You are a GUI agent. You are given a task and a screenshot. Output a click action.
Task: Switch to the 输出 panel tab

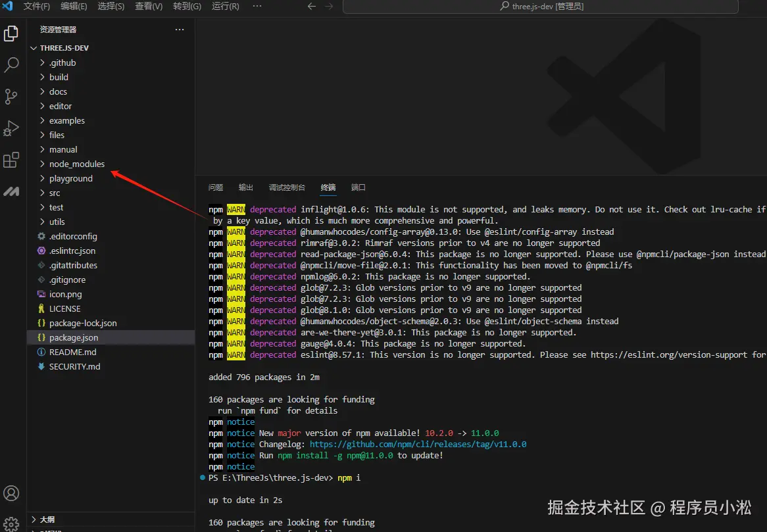point(245,187)
